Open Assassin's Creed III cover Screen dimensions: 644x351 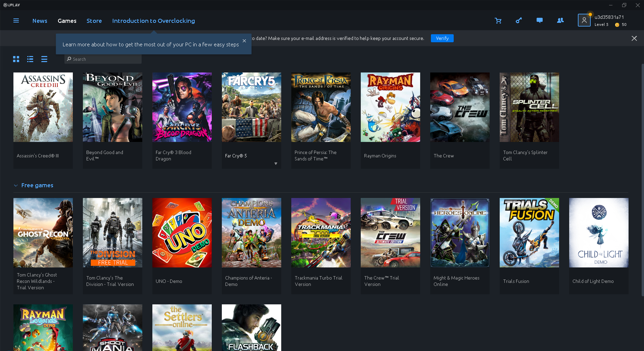click(x=43, y=107)
